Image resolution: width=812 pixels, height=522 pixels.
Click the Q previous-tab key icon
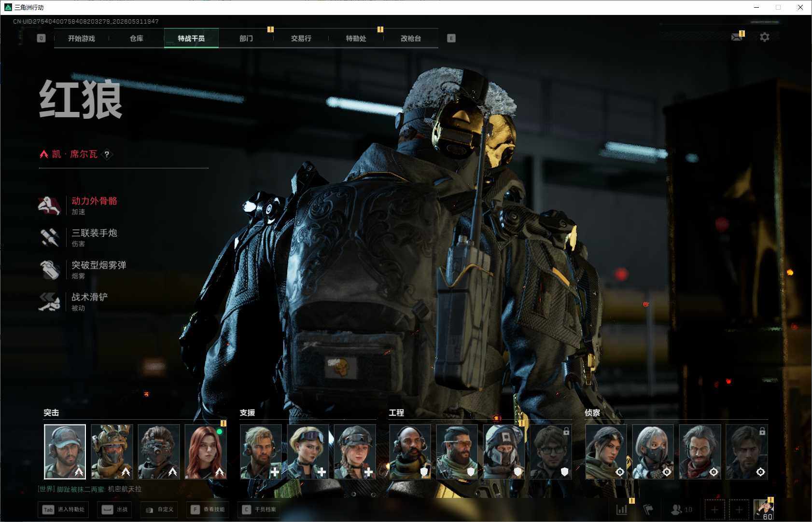pyautogui.click(x=41, y=38)
